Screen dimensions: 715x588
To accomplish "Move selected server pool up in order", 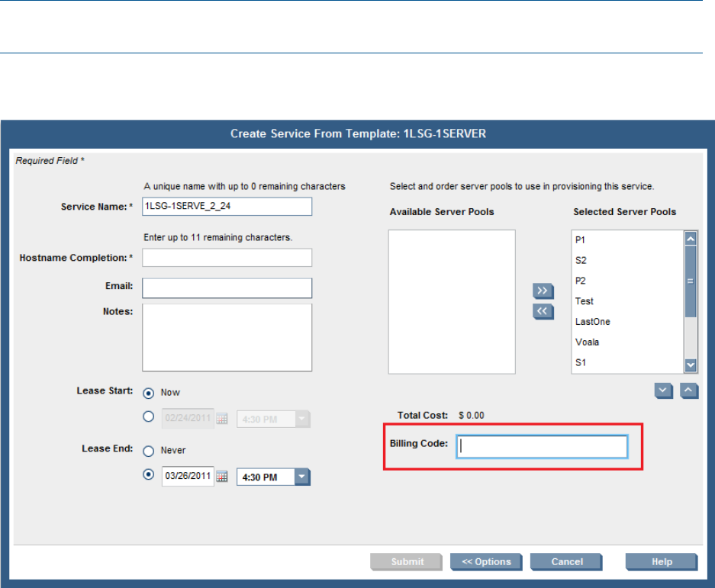I will tap(689, 390).
